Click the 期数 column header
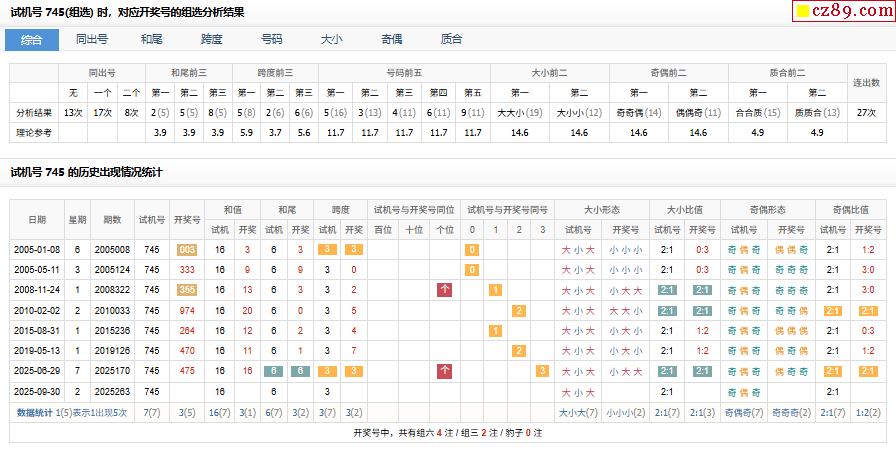Screen dimensions: 896x450 [113, 220]
